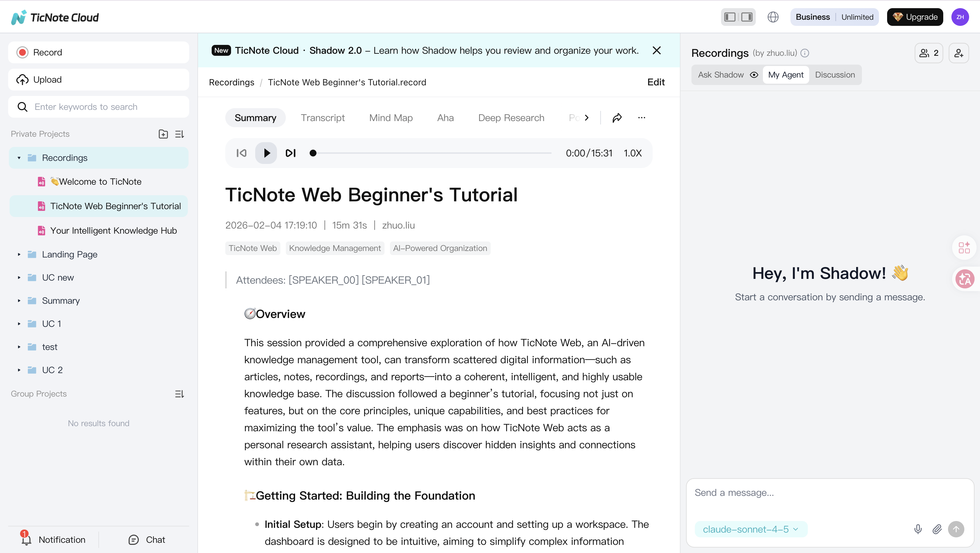Toggle the left sidebar panel icon

click(x=729, y=17)
